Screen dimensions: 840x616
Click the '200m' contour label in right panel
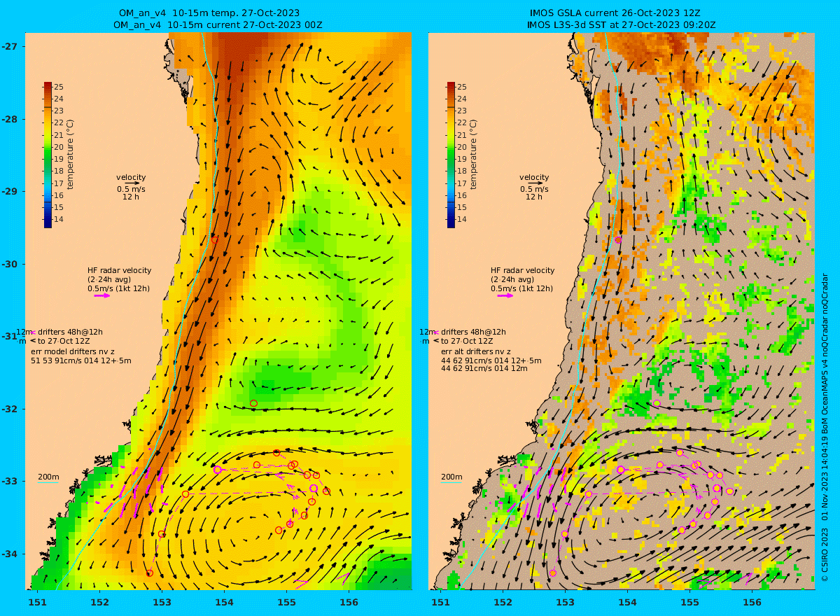451,477
